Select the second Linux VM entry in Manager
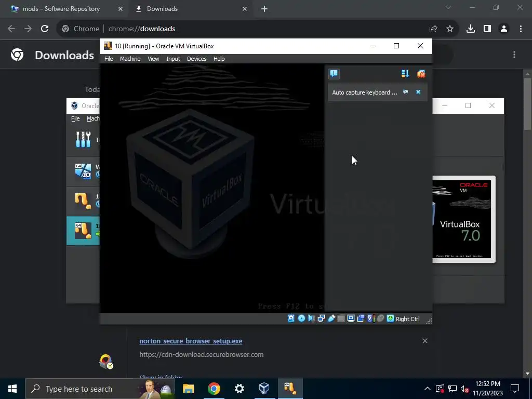Viewport: 532px width, 399px height. (x=83, y=201)
